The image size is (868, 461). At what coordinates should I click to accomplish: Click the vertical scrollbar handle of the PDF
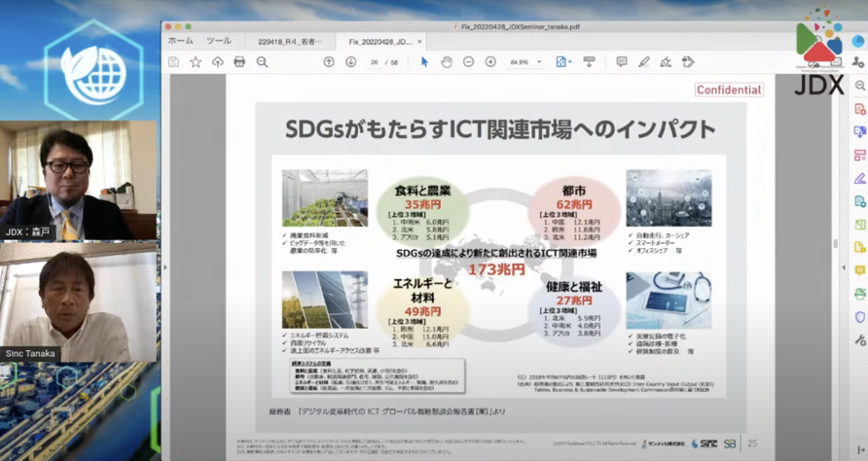tap(835, 244)
